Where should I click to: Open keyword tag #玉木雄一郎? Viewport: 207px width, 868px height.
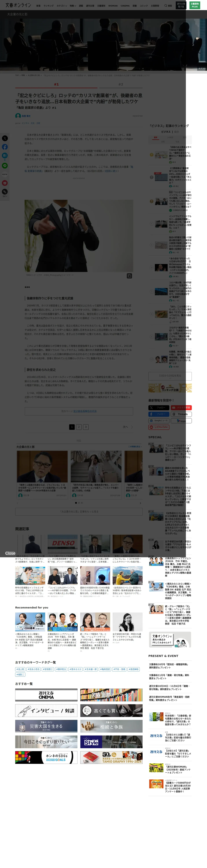90,669
